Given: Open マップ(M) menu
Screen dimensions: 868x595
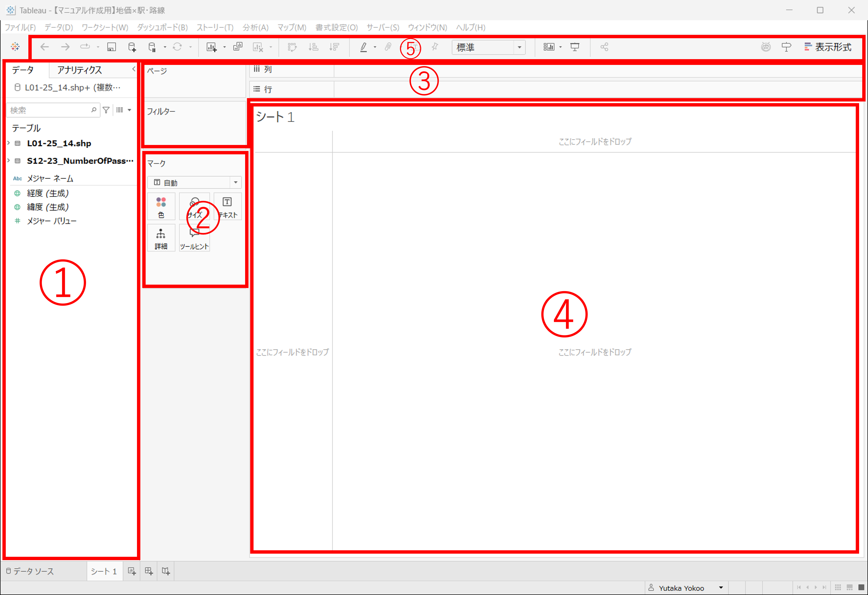Looking at the screenshot, I should pyautogui.click(x=292, y=27).
